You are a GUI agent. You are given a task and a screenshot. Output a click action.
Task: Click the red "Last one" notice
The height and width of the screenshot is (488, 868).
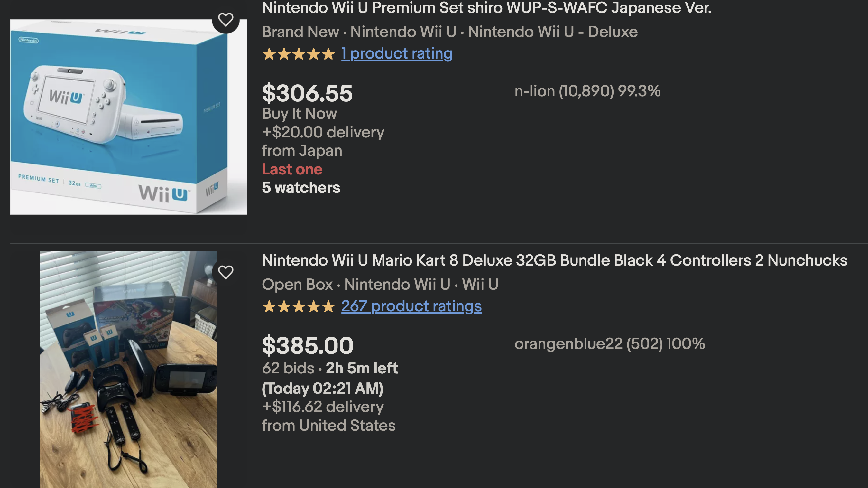292,169
